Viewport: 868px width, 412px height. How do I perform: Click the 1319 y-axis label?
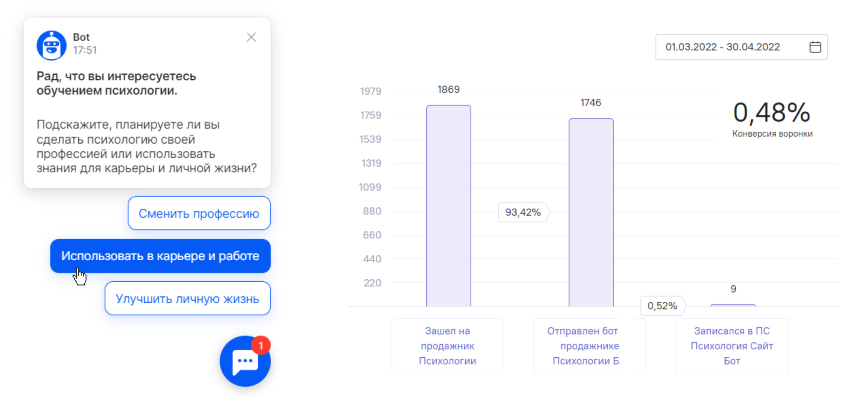coord(371,163)
